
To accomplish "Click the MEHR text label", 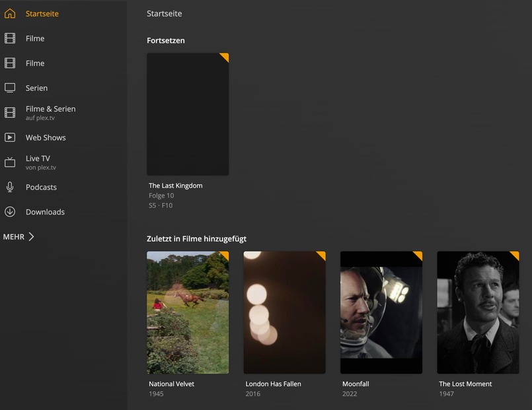I will [14, 237].
